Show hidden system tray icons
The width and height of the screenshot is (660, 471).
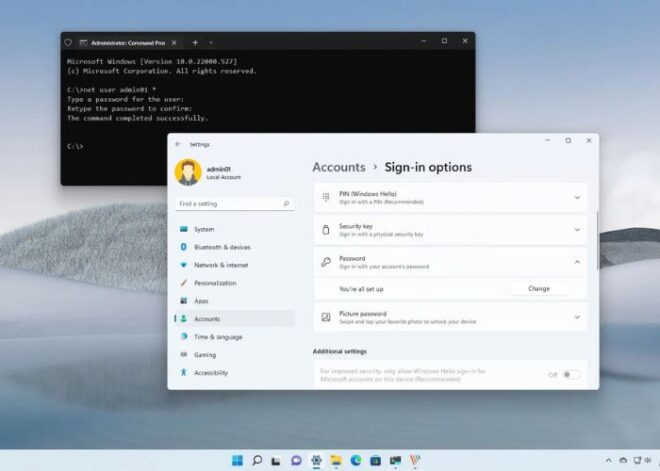tap(609, 460)
